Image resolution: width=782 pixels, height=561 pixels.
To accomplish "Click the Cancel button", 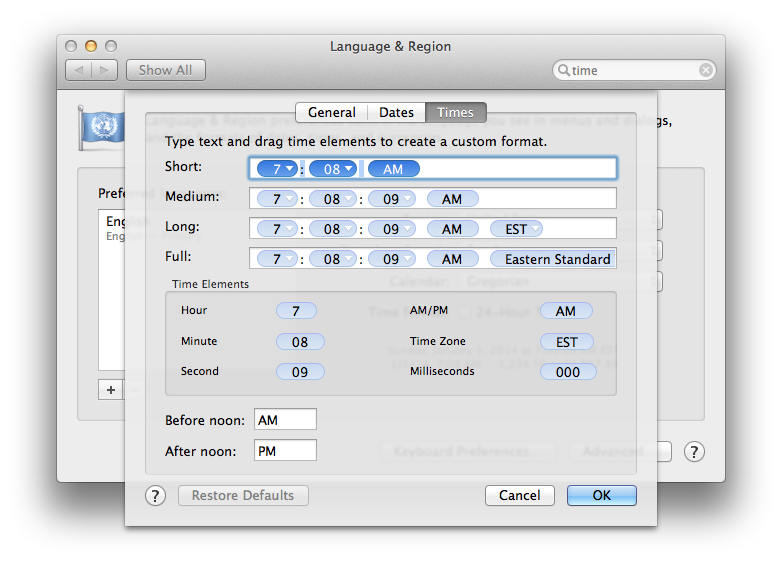I will [520, 495].
